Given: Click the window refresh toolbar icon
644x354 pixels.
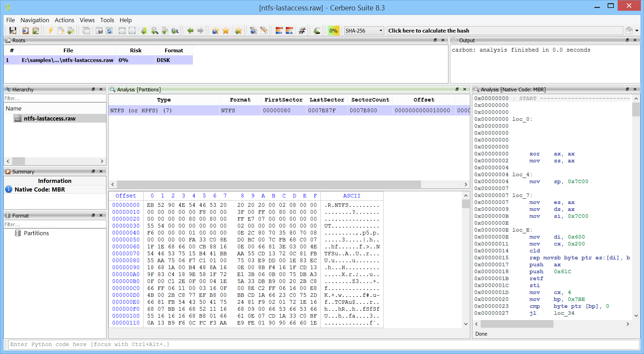Looking at the screenshot, I should pyautogui.click(x=109, y=30).
